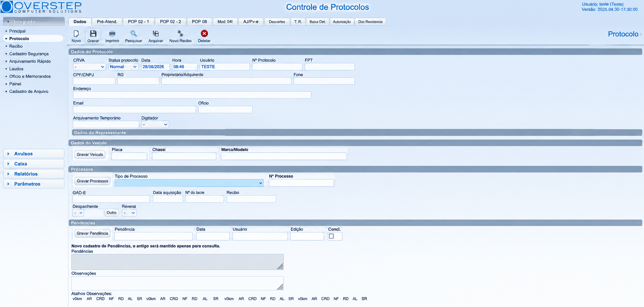The image size is (644, 307).
Task: Open Laudos in the sidebar
Action: 16,69
